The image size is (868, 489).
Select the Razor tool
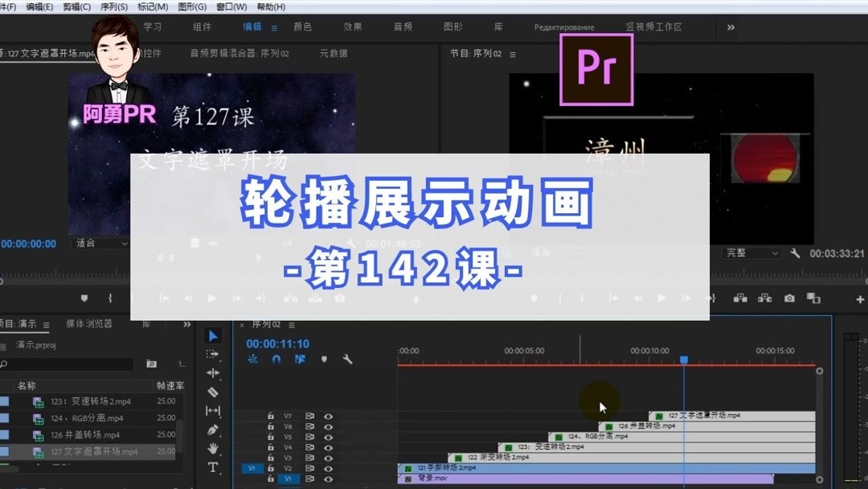(212, 392)
